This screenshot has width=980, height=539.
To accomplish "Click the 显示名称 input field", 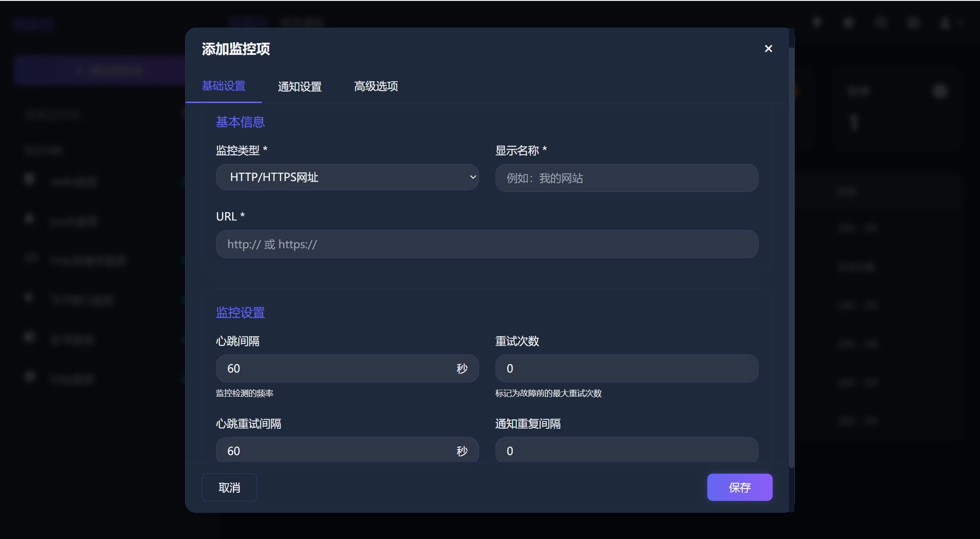I will point(626,178).
